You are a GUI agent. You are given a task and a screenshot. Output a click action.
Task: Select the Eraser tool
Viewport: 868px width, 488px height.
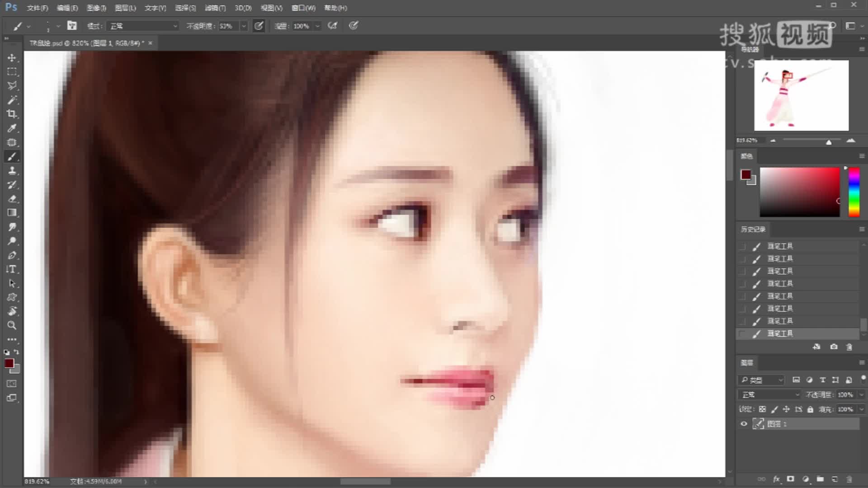click(12, 199)
